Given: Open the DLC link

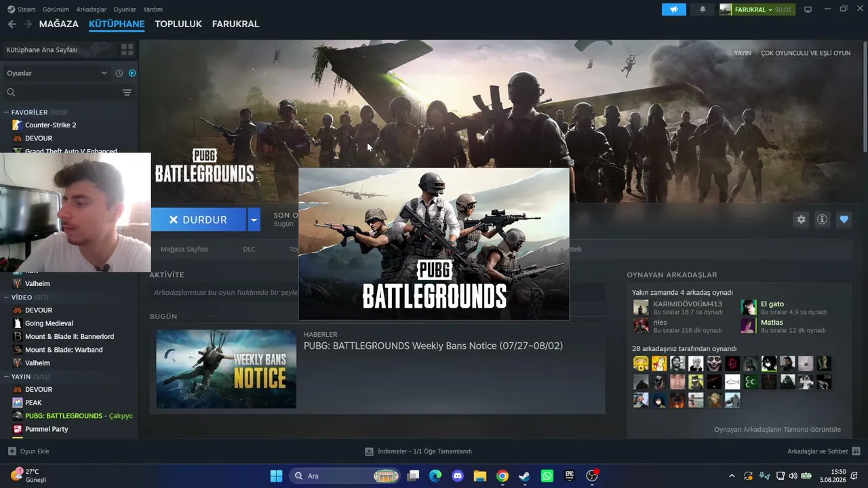Looking at the screenshot, I should click(x=249, y=249).
